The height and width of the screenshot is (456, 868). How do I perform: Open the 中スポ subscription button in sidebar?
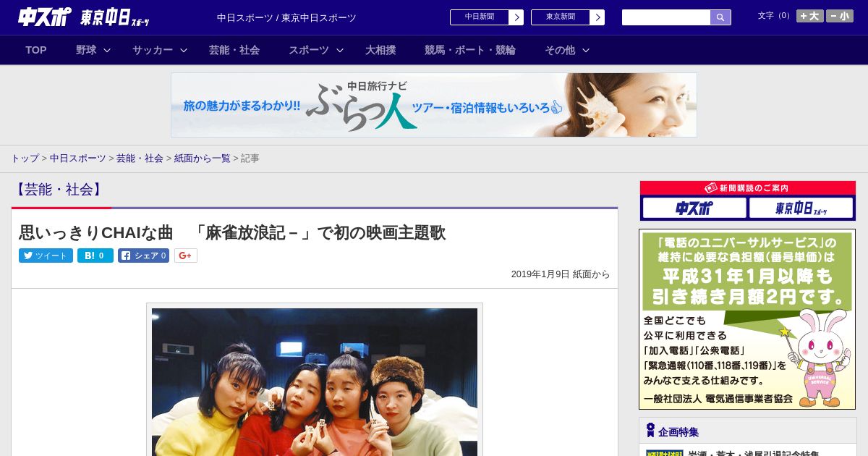(694, 208)
